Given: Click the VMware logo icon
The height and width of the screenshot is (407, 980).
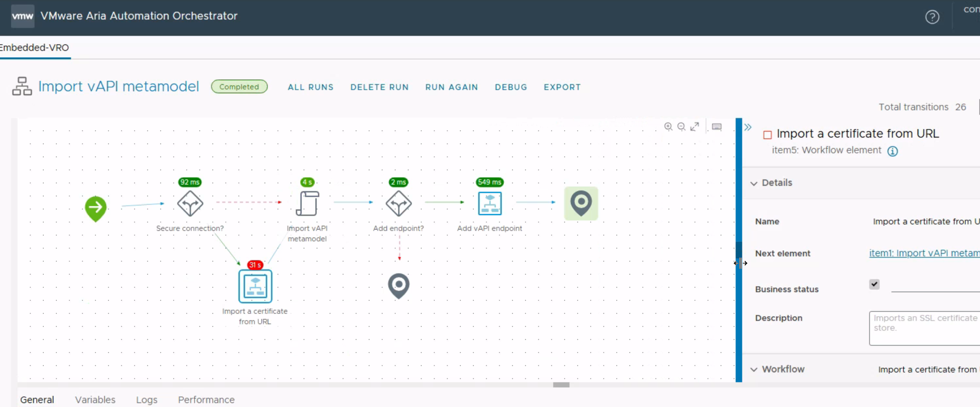Looking at the screenshot, I should pos(22,16).
